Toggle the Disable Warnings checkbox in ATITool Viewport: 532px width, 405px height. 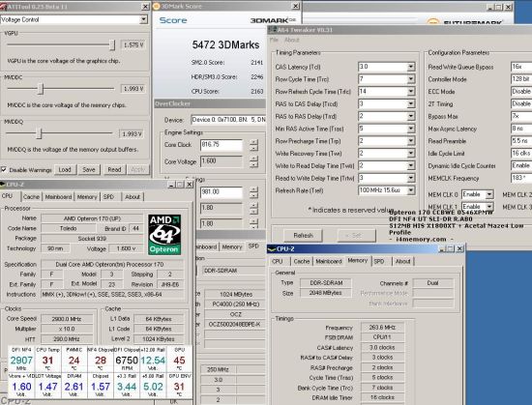point(4,169)
